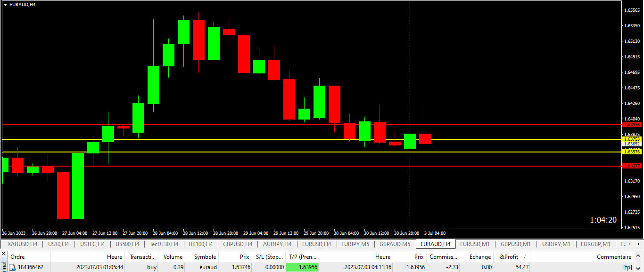644x272 pixels.
Task: Show the EURJPY,M5 chart tab
Action: pos(355,244)
